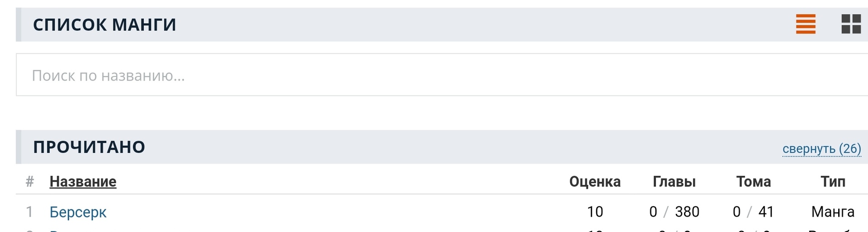Image resolution: width=868 pixels, height=232 pixels.
Task: Click the Тома column header
Action: pos(753,181)
